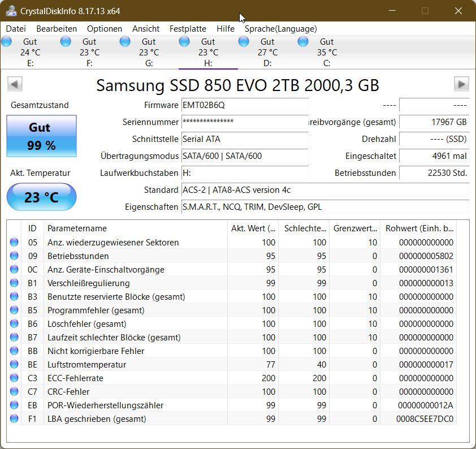Click raw value 00000000012A

(426, 405)
